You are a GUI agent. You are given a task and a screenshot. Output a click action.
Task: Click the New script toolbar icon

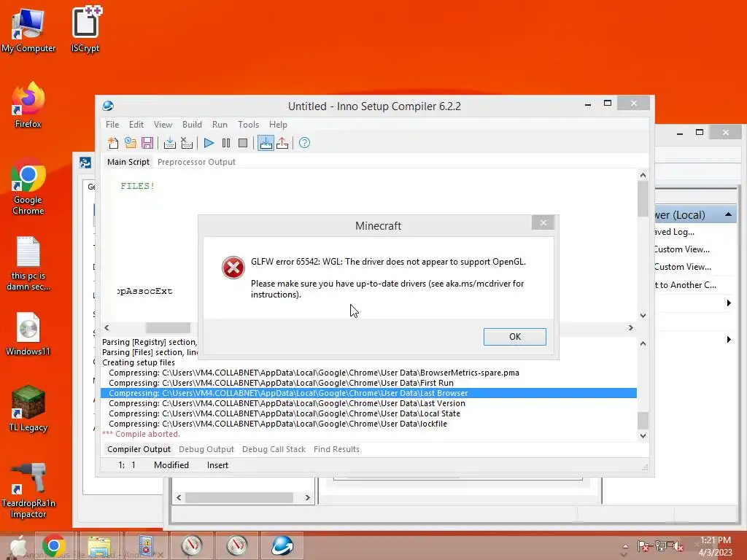coord(113,143)
